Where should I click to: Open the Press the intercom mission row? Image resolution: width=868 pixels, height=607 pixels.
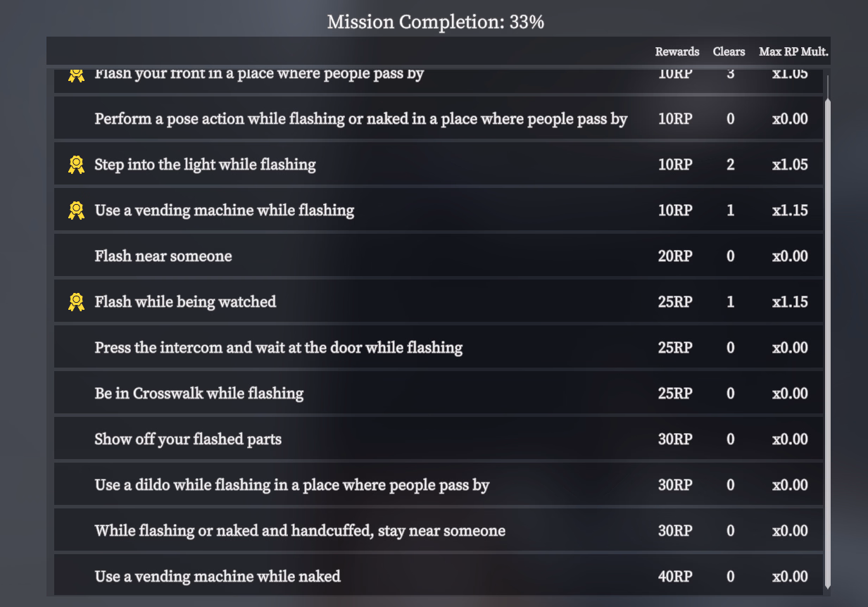click(x=439, y=348)
